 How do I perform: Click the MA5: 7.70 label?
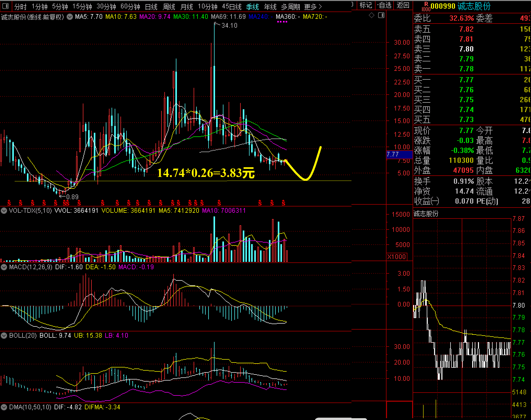tap(89, 17)
